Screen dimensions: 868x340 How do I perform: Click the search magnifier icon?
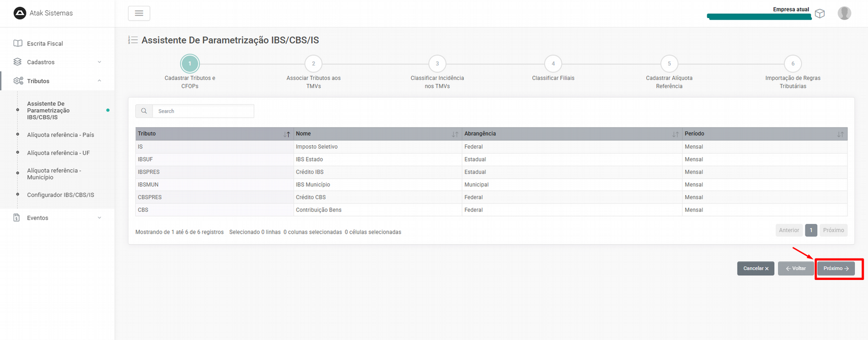144,111
